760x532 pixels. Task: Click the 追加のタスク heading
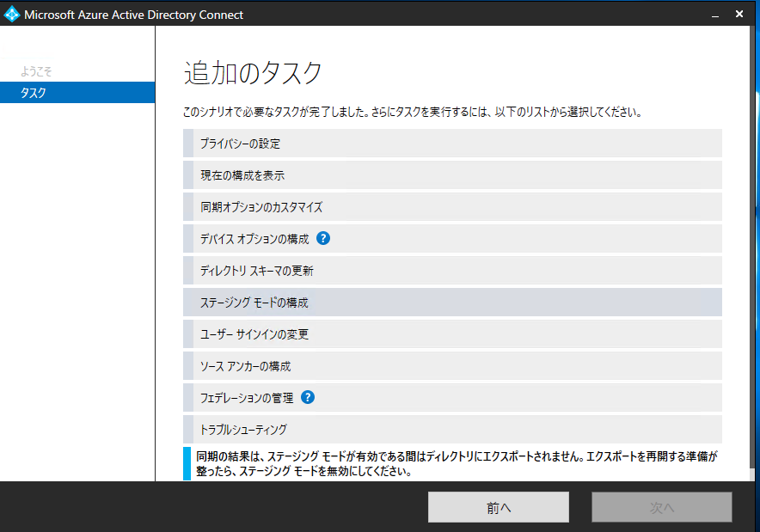pos(253,74)
